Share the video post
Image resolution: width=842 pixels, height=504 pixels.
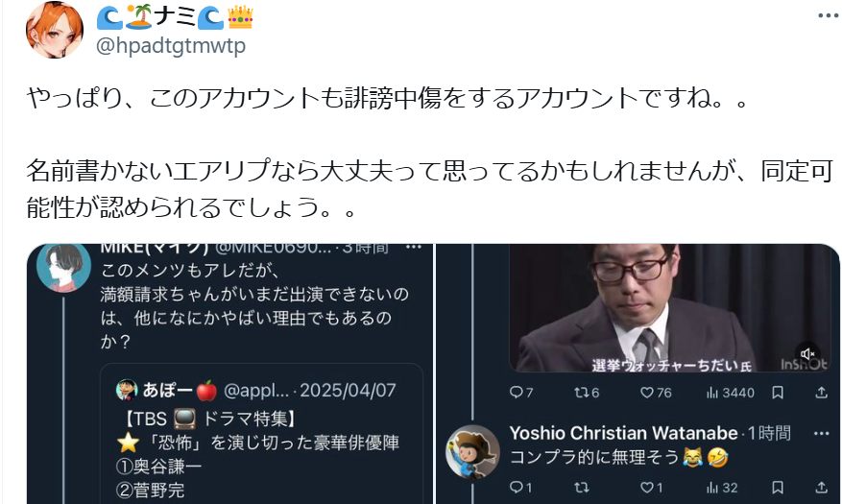coord(821,393)
